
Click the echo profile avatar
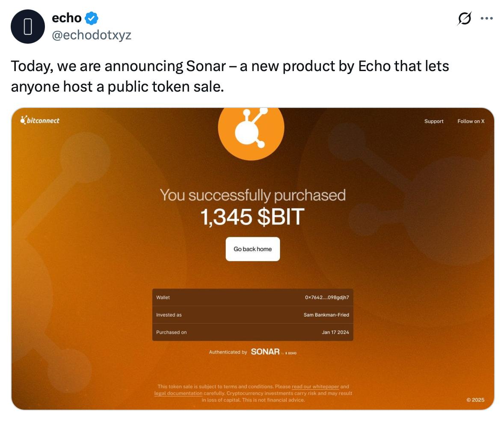tap(28, 27)
